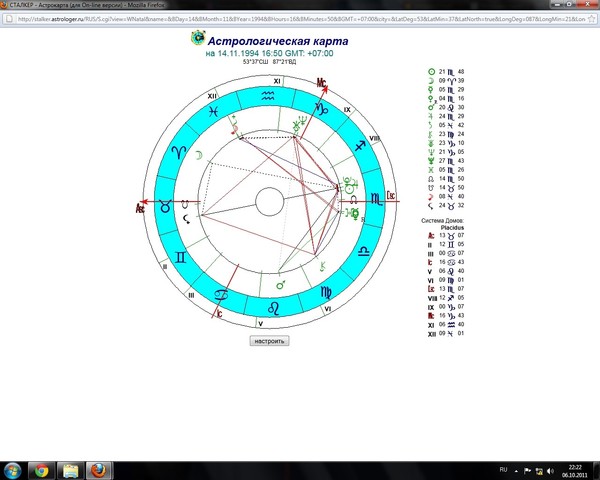The height and width of the screenshot is (480, 600).
Task: Click the Mc label at the chart's top
Action: tap(321, 82)
